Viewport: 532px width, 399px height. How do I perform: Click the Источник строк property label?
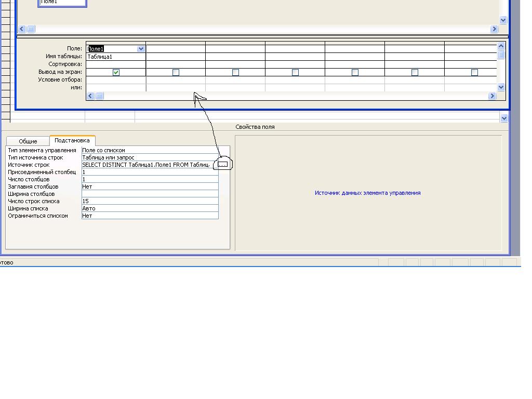tap(29, 165)
